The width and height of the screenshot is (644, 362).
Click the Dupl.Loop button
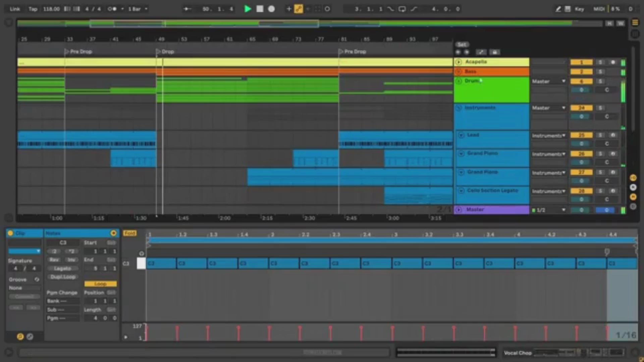(63, 277)
